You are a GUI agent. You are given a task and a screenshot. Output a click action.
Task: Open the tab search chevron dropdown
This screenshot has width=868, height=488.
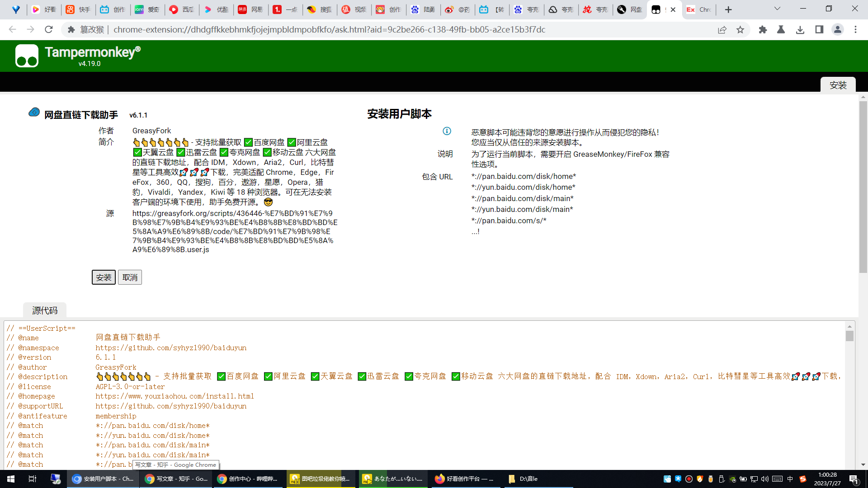pyautogui.click(x=778, y=9)
